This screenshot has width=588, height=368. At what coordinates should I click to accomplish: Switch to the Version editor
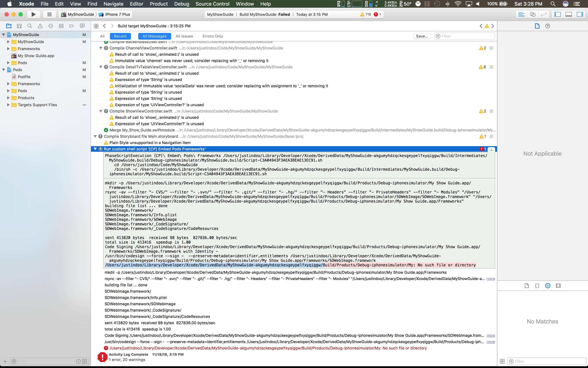pyautogui.click(x=544, y=14)
